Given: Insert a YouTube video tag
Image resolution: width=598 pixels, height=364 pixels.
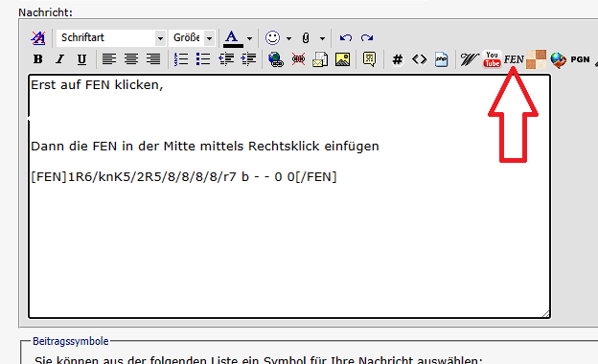Looking at the screenshot, I should click(x=492, y=59).
